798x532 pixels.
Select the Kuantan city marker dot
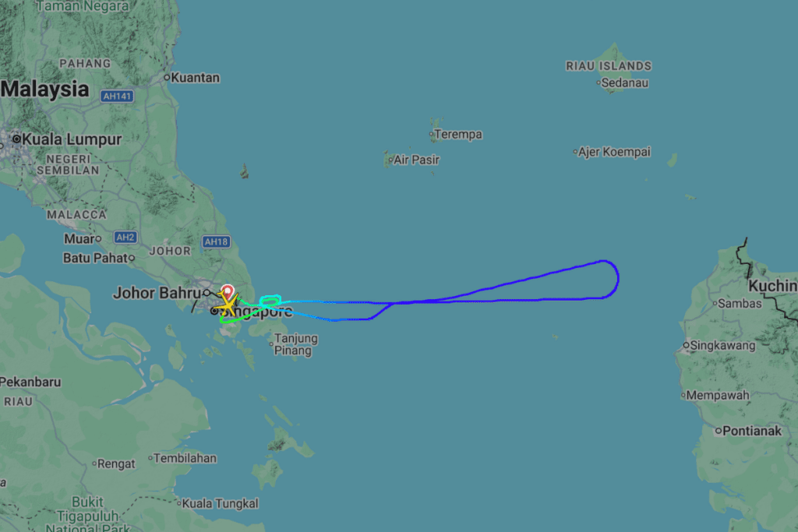pyautogui.click(x=167, y=78)
